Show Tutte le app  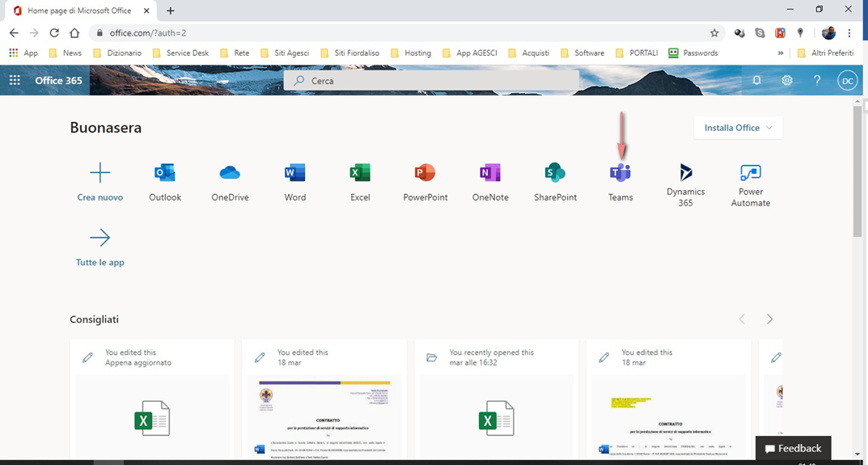click(100, 248)
